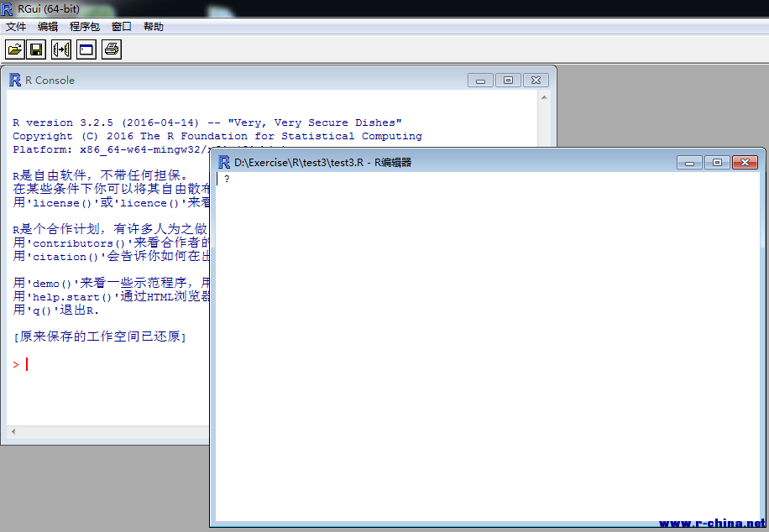Minimize the test3.R editor window
Screen dimensions: 769x532
tap(689, 162)
